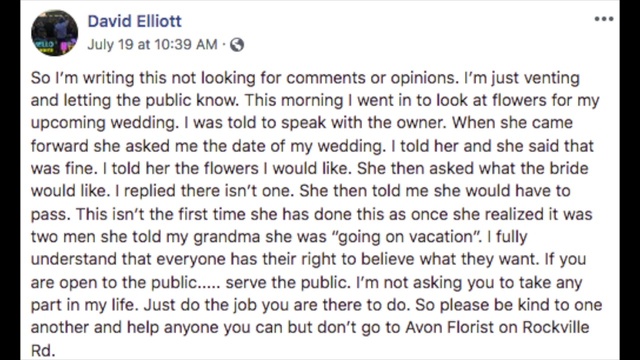Viewport: 640px width, 360px height.
Task: Open the three-dot post options menu
Action: coord(604,19)
